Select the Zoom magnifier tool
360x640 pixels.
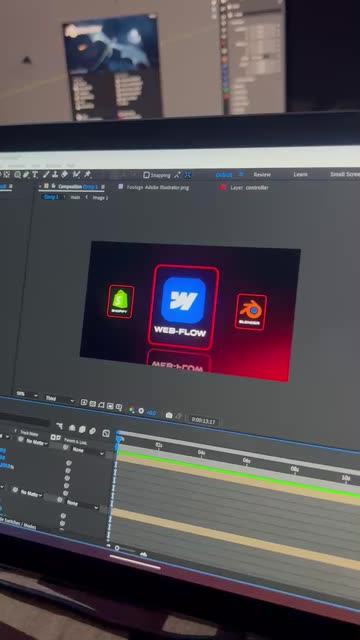tap(18, 175)
